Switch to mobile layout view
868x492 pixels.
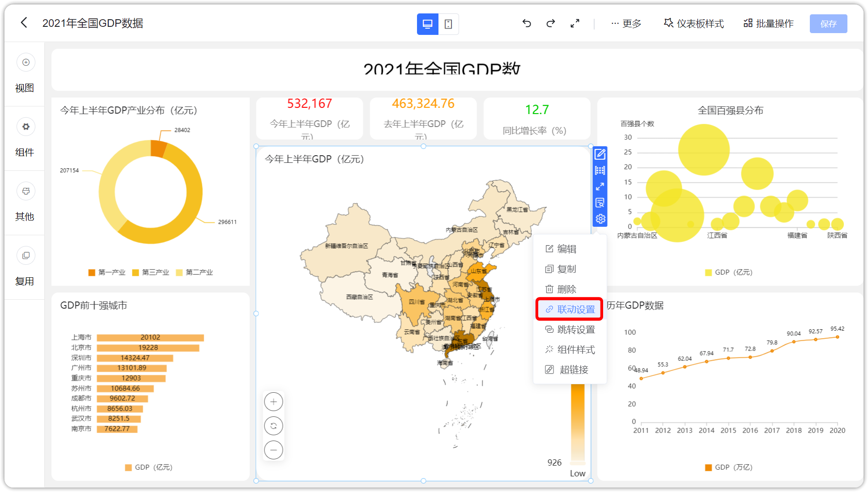[448, 24]
